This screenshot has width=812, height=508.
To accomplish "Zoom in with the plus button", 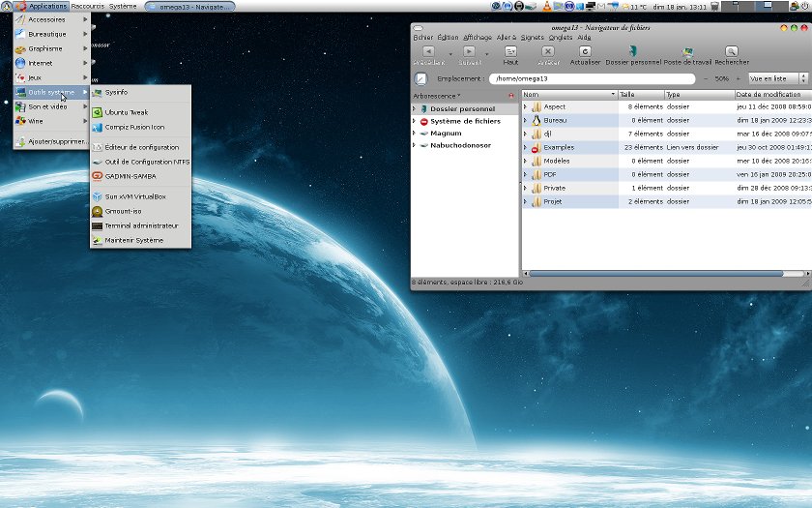I will 738,78.
